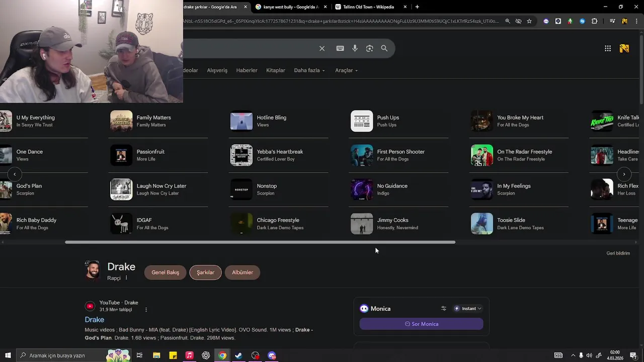
Task: Click the Monica settings sliders icon
Action: click(444, 309)
